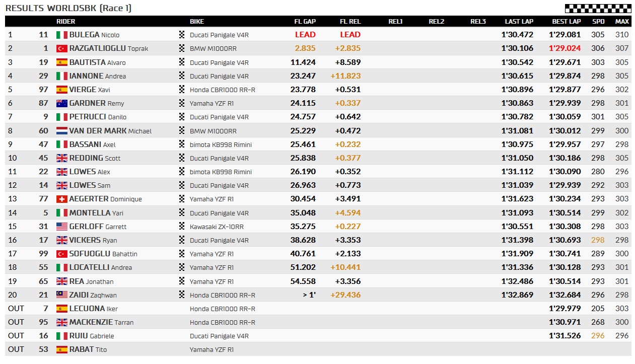
Task: Click the FL REL column header
Action: 350,22
